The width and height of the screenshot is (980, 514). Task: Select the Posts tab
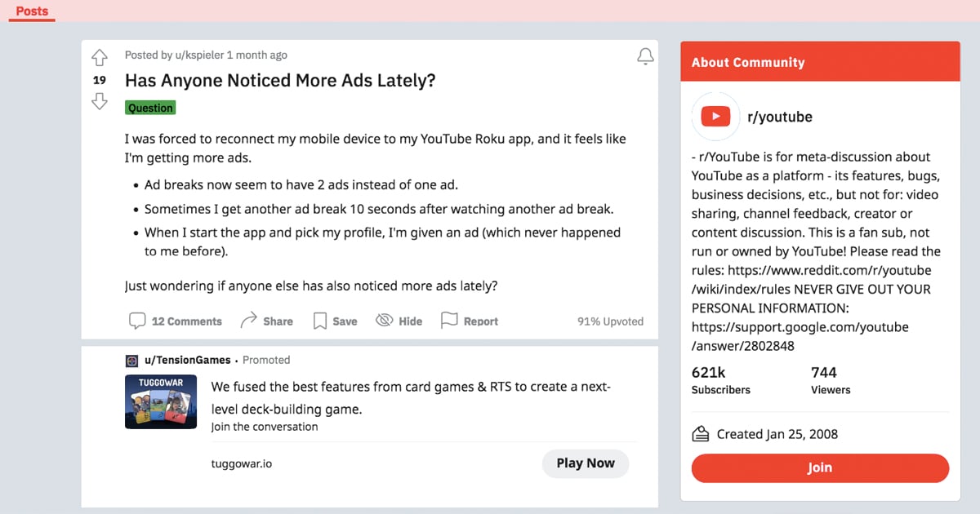click(32, 11)
